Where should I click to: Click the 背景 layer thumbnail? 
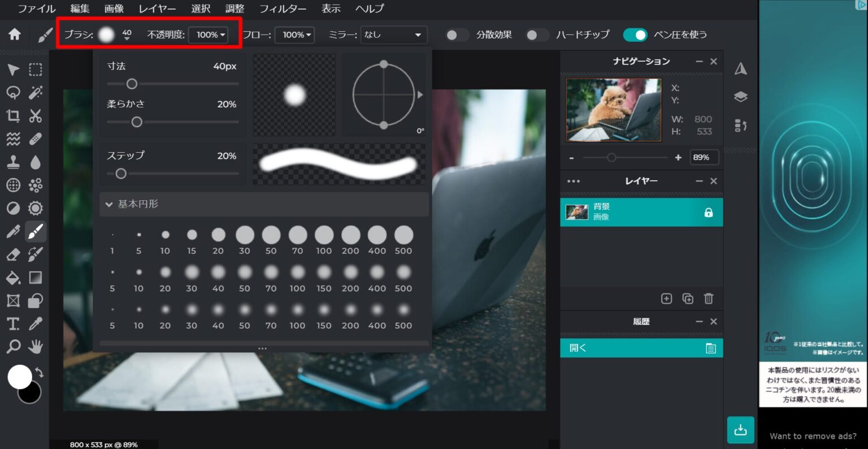tap(577, 211)
